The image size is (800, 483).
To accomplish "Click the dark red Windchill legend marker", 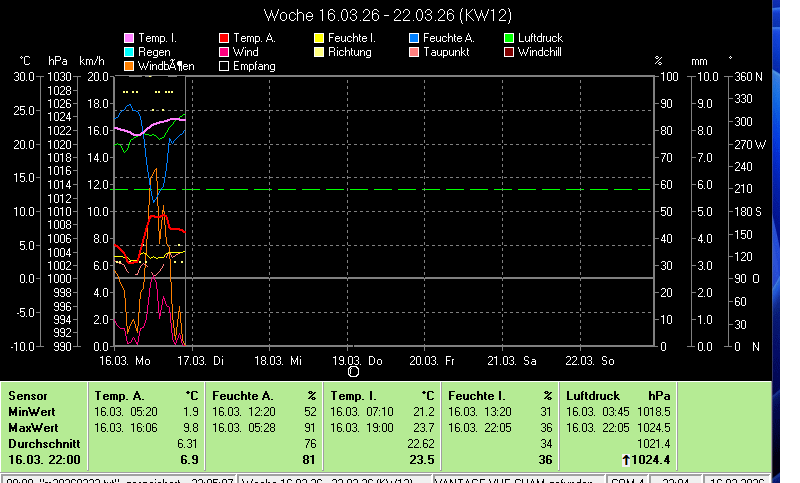I will (509, 52).
